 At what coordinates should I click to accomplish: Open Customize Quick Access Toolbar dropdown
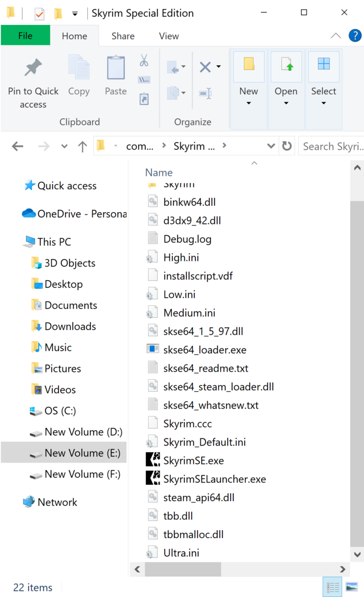75,14
